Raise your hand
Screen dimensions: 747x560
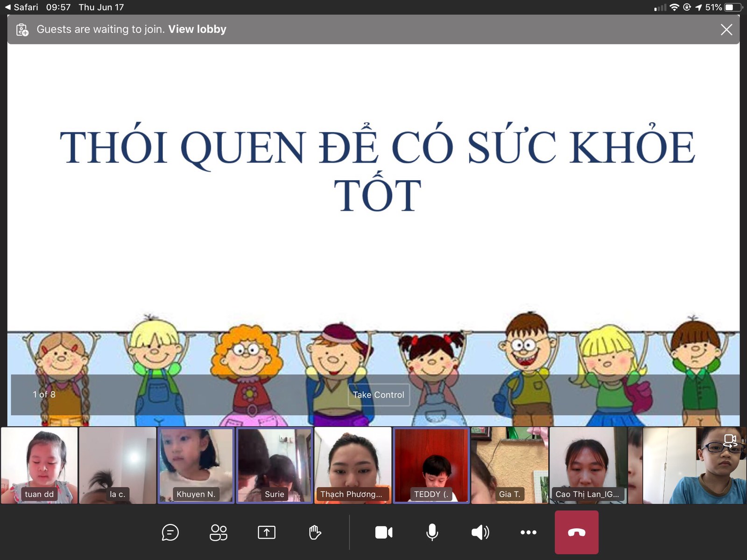(315, 532)
